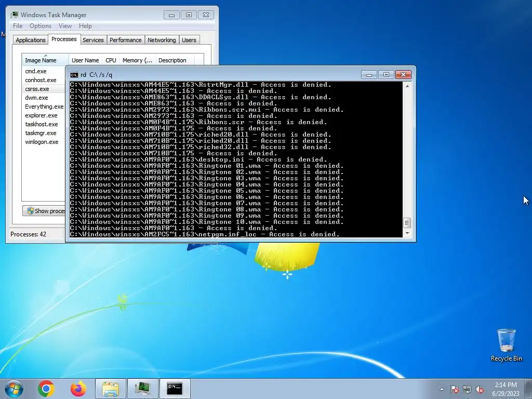The image size is (532, 399).
Task: Open Action Center flag tray icon
Action: pyautogui.click(x=455, y=389)
